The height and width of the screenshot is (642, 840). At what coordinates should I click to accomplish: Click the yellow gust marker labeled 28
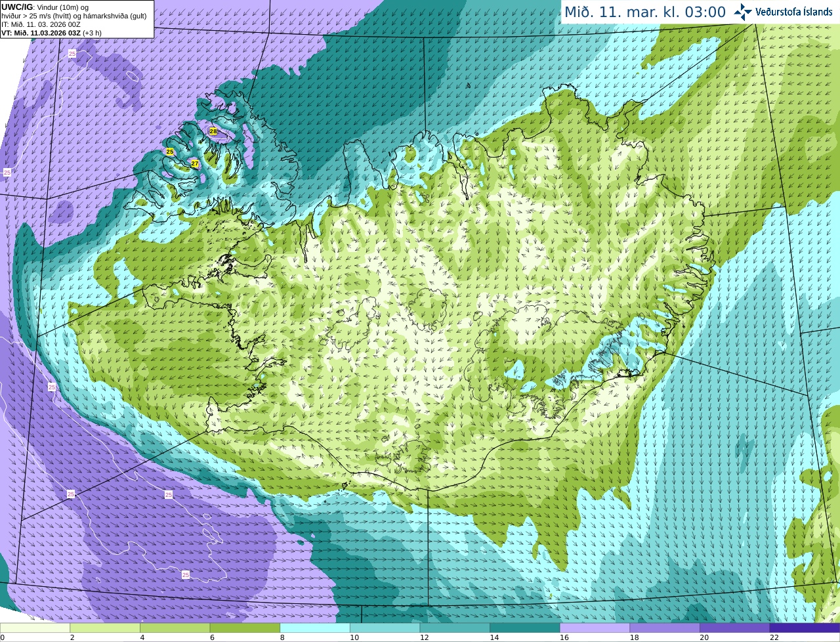tap(213, 131)
